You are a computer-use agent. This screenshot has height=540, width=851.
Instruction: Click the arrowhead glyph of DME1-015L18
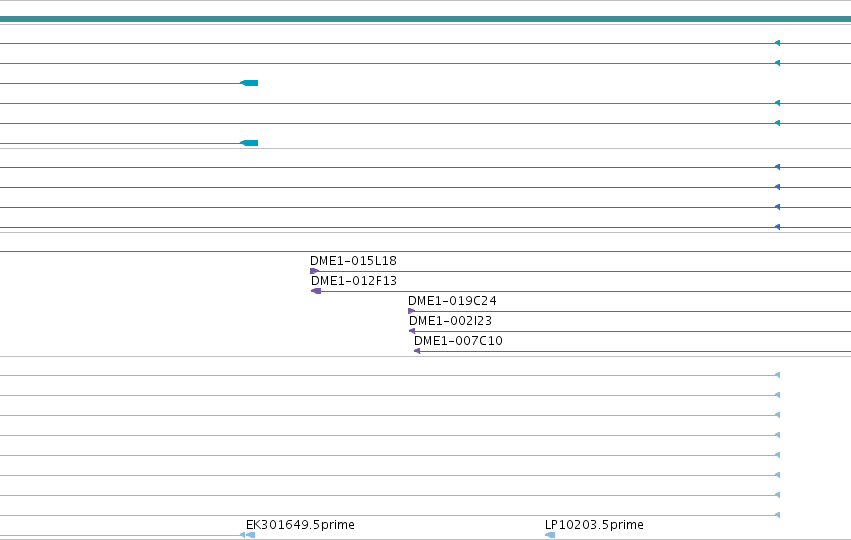[315, 271]
